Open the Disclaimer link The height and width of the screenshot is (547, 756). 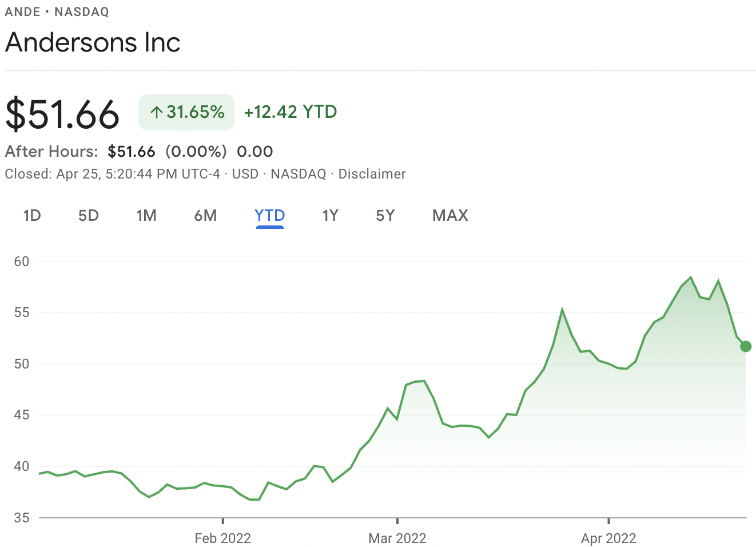tap(372, 174)
